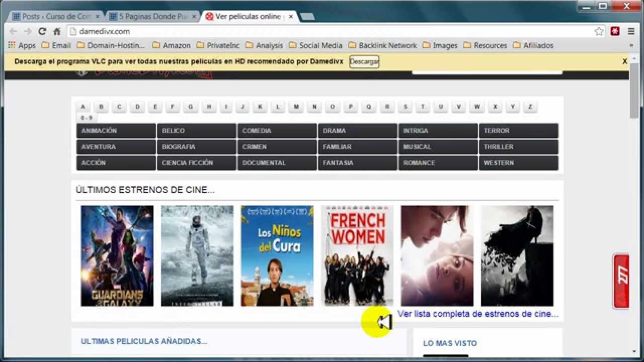This screenshot has width=644, height=362.
Task: Click the forward navigation arrow
Action: [28, 31]
